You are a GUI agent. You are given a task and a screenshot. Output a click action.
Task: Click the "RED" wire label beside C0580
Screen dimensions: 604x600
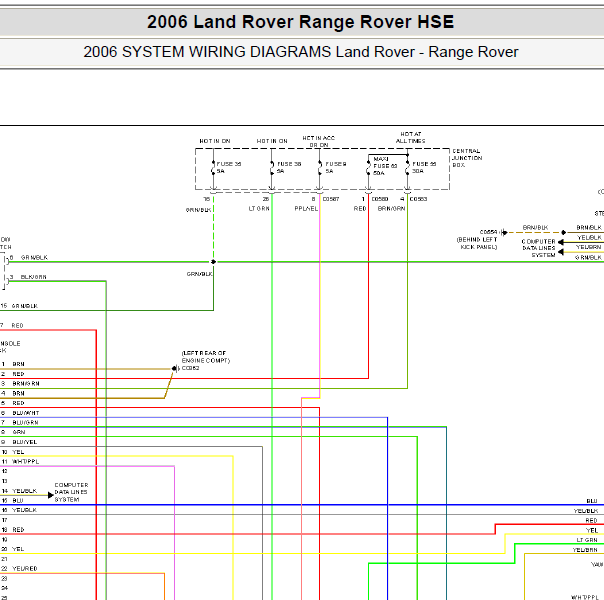click(360, 209)
